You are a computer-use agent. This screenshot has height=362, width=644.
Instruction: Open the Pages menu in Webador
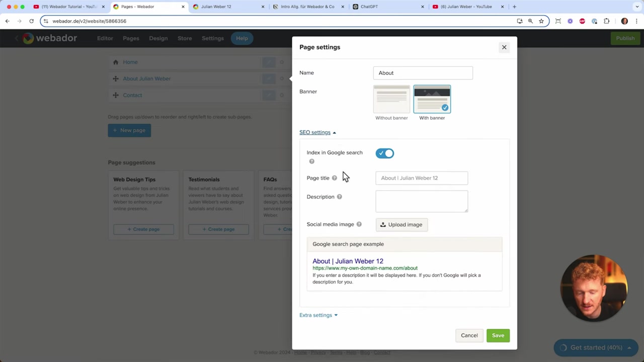[131, 38]
